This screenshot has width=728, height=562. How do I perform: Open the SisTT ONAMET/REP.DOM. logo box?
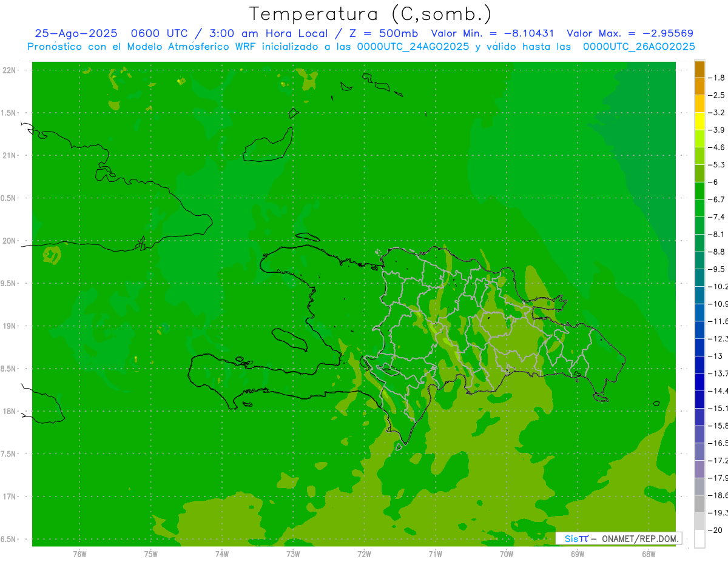coord(618,538)
